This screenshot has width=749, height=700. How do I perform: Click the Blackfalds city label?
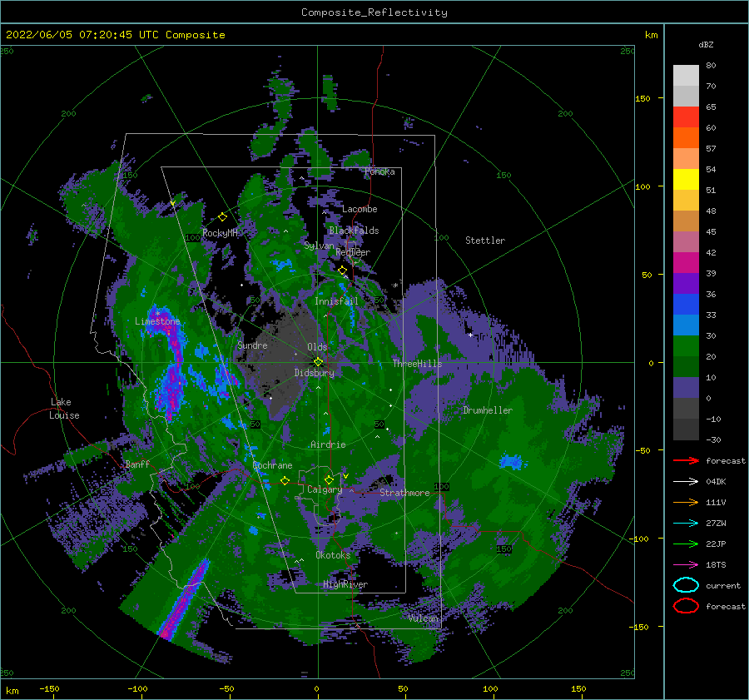354,231
